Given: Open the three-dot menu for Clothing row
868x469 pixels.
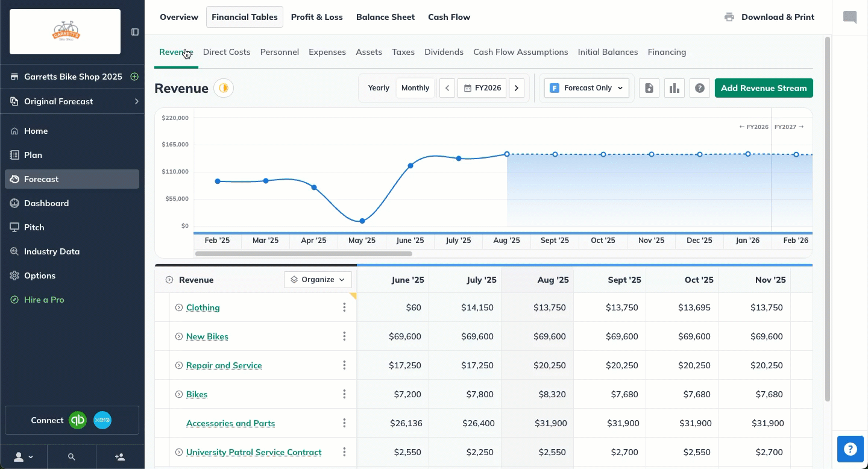Looking at the screenshot, I should (x=344, y=307).
